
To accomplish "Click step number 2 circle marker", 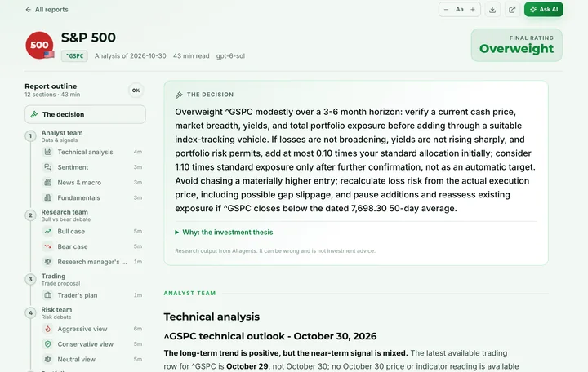I will pos(30,215).
